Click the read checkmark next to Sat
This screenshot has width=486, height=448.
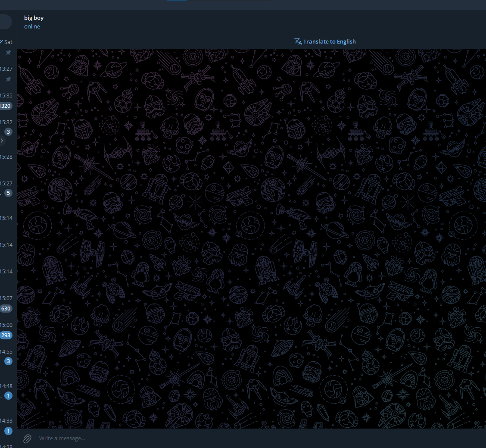1,42
